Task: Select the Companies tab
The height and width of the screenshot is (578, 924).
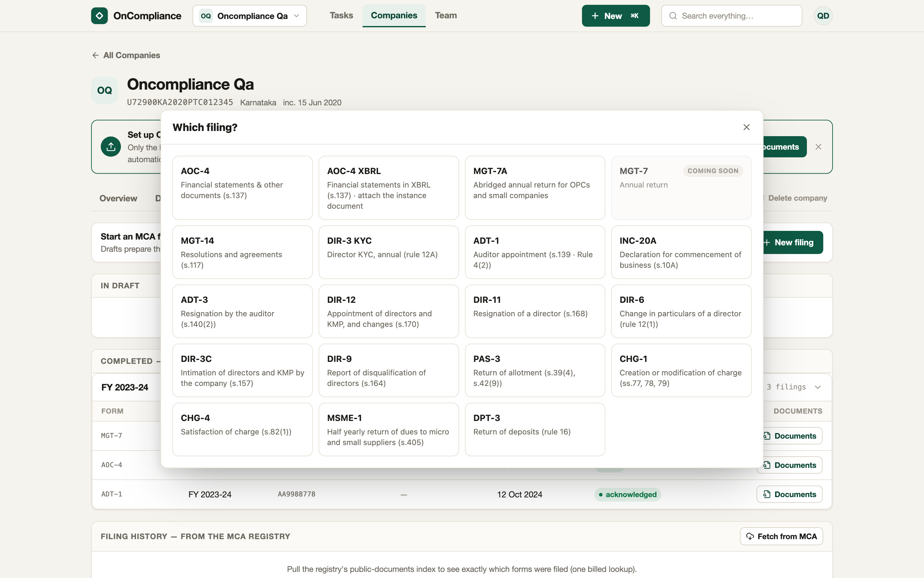Action: coord(394,15)
